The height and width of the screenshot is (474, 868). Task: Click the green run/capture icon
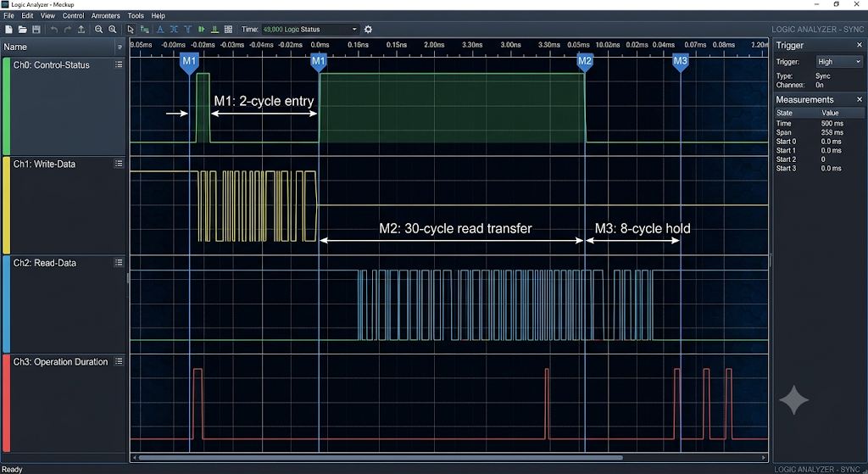coord(202,30)
